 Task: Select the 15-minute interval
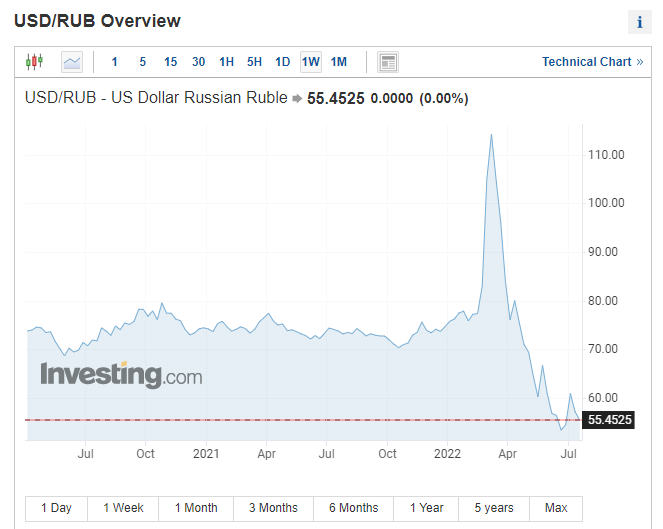pyautogui.click(x=170, y=62)
